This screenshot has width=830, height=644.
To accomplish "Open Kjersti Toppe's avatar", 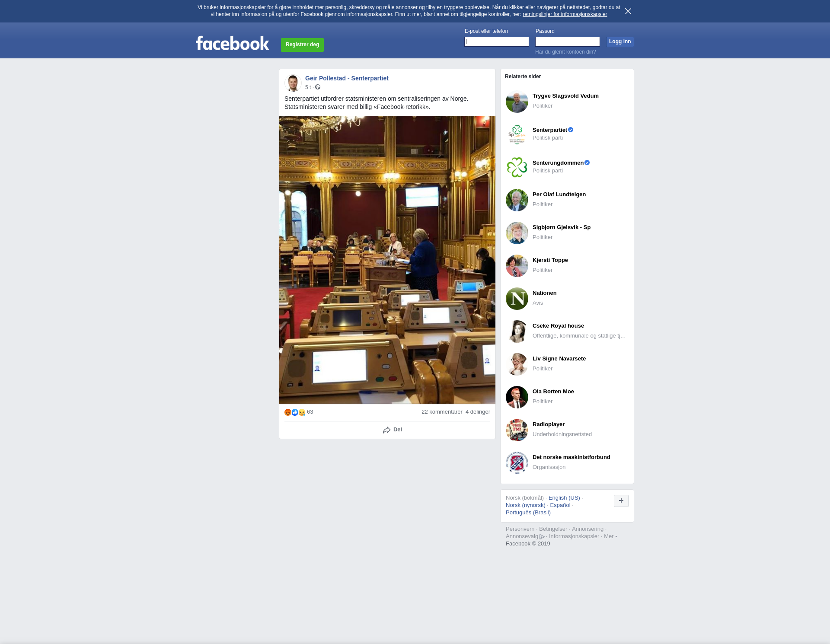I will pos(517,266).
